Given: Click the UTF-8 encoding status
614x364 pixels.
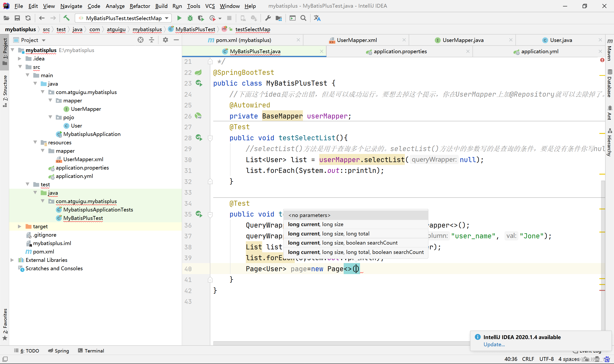Looking at the screenshot, I should (546, 359).
